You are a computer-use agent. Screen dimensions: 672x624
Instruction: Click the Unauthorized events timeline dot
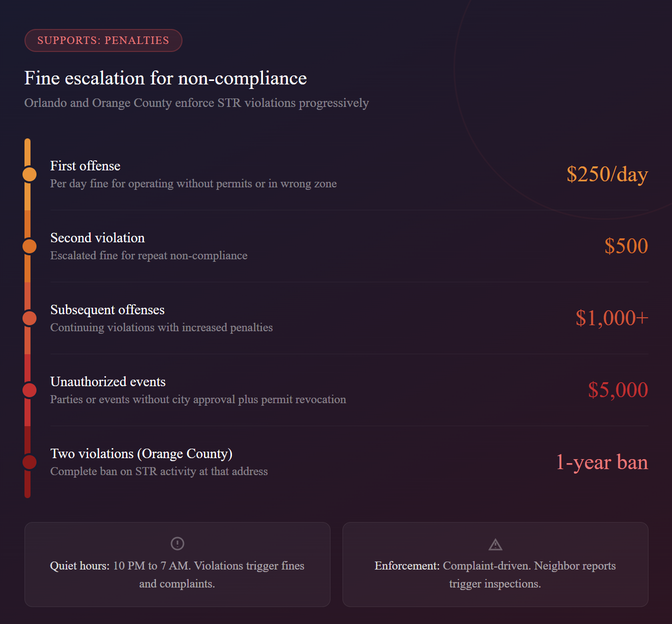[29, 390]
